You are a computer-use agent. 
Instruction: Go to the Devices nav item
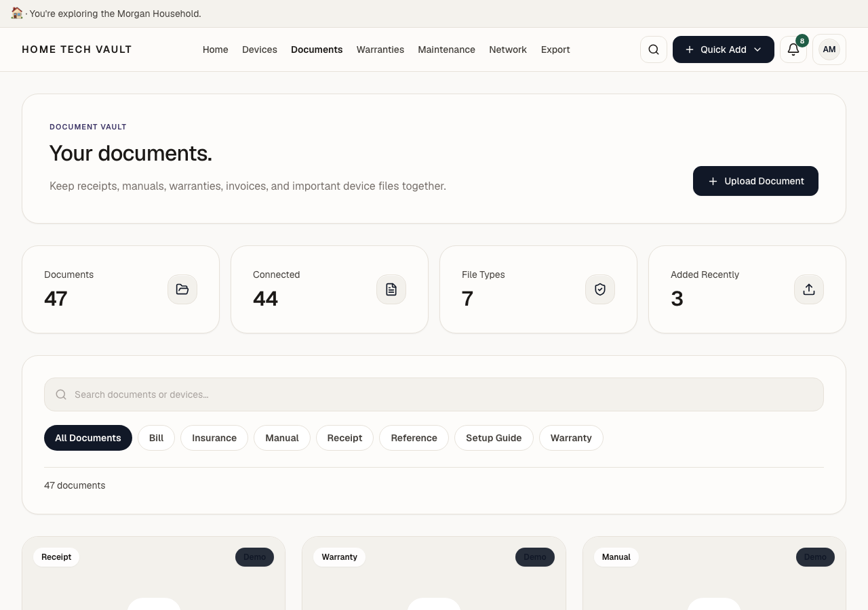point(260,49)
